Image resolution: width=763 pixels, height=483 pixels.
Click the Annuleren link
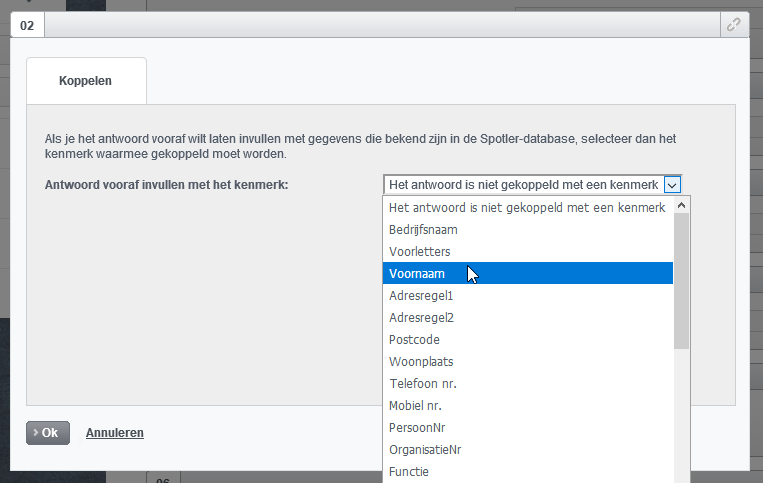(x=115, y=433)
